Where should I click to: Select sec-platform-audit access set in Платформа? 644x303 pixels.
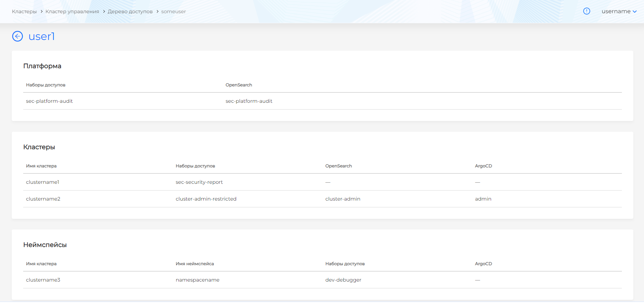coord(49,101)
